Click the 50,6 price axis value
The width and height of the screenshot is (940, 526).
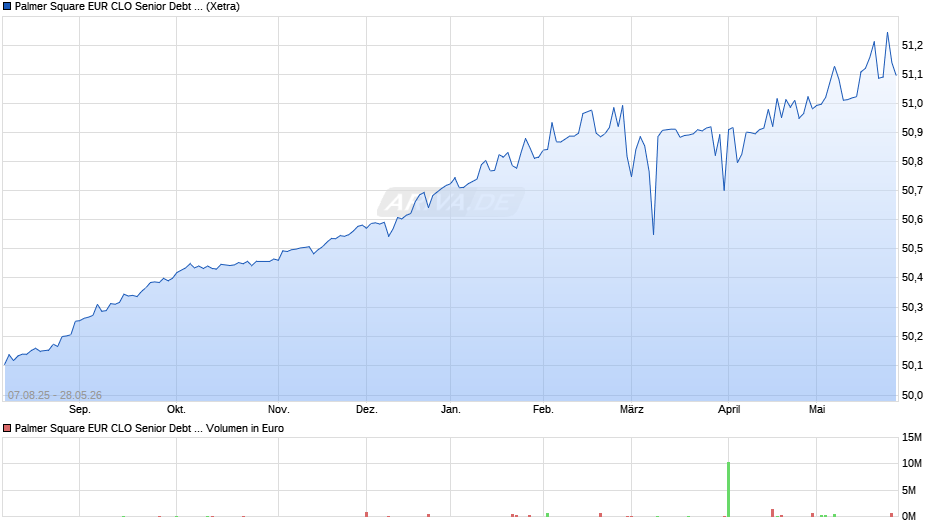click(912, 220)
